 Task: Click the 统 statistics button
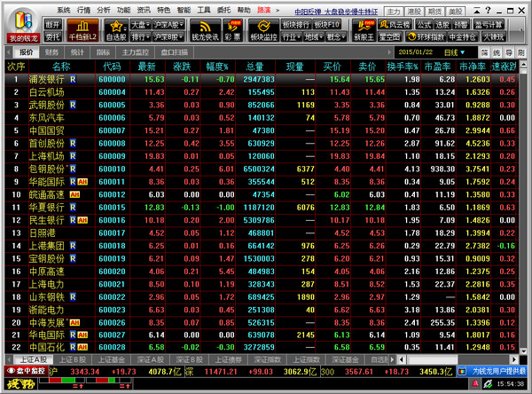[x=497, y=52]
